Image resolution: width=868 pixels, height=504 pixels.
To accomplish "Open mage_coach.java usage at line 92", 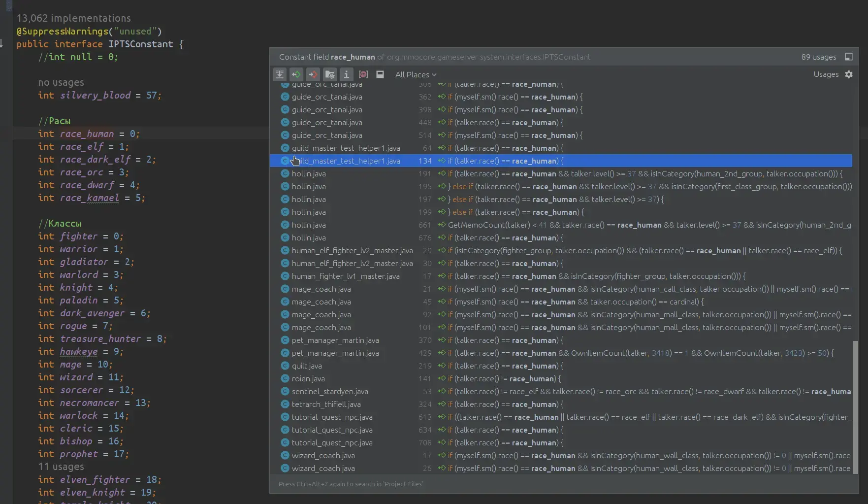I will point(561,315).
